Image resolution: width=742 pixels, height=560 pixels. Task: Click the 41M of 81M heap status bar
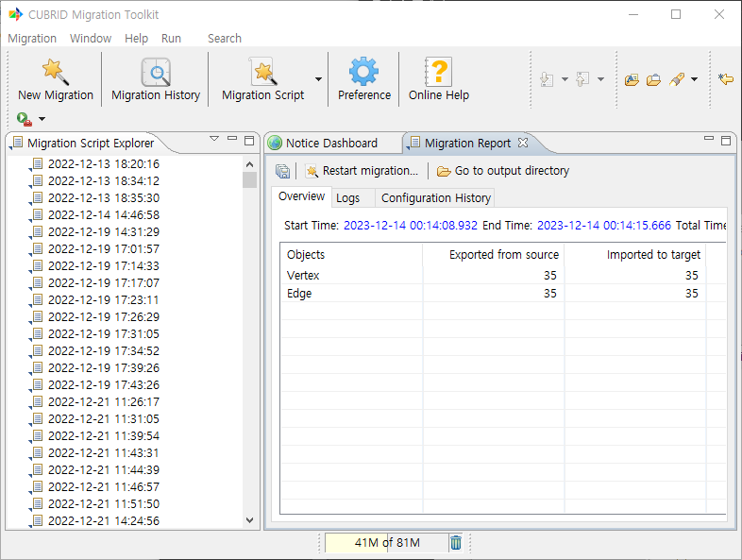[x=387, y=542]
